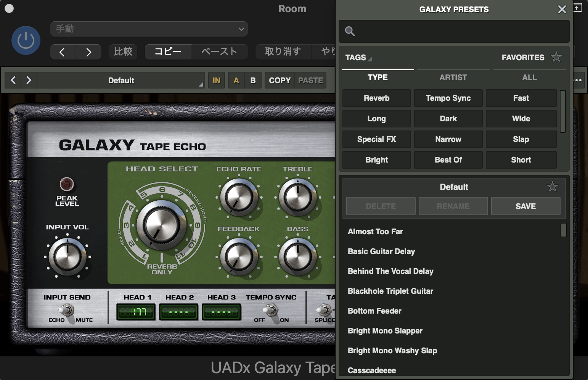Image resolution: width=588 pixels, height=380 pixels.
Task: Click the Peak Level indicator light
Action: click(x=67, y=184)
